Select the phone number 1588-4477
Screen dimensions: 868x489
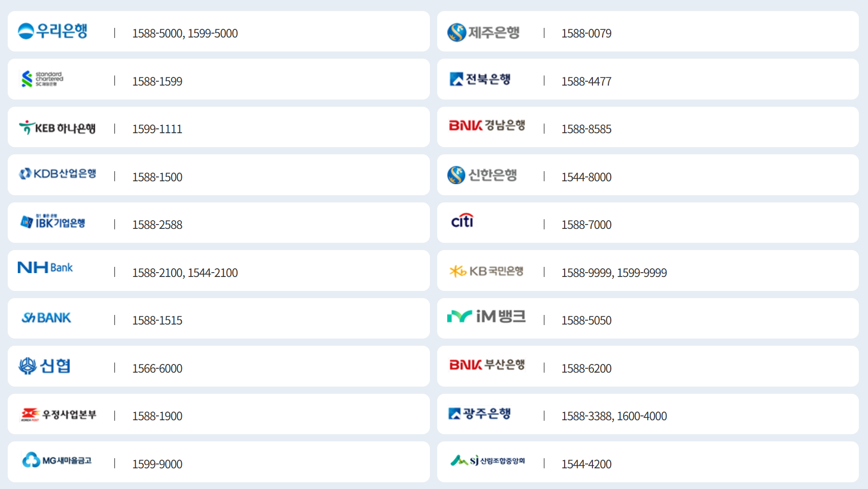point(587,81)
